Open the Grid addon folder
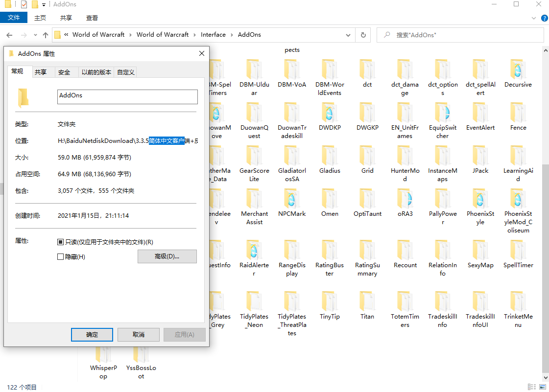Viewport: 549px width, 392px height. pos(367,163)
